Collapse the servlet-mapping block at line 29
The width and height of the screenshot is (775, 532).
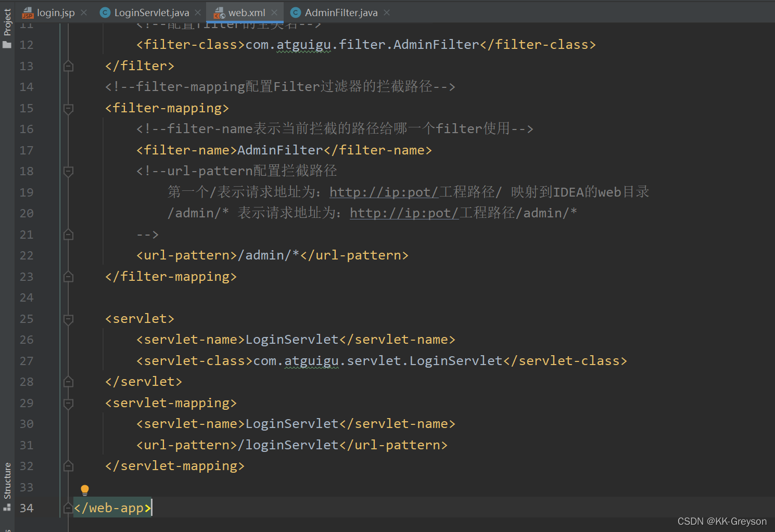[x=68, y=403]
